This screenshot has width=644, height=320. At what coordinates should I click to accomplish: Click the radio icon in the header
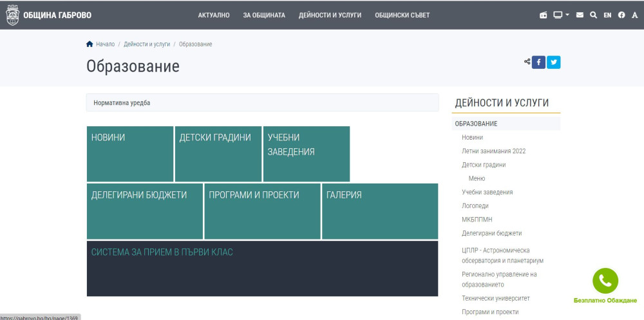pos(543,15)
